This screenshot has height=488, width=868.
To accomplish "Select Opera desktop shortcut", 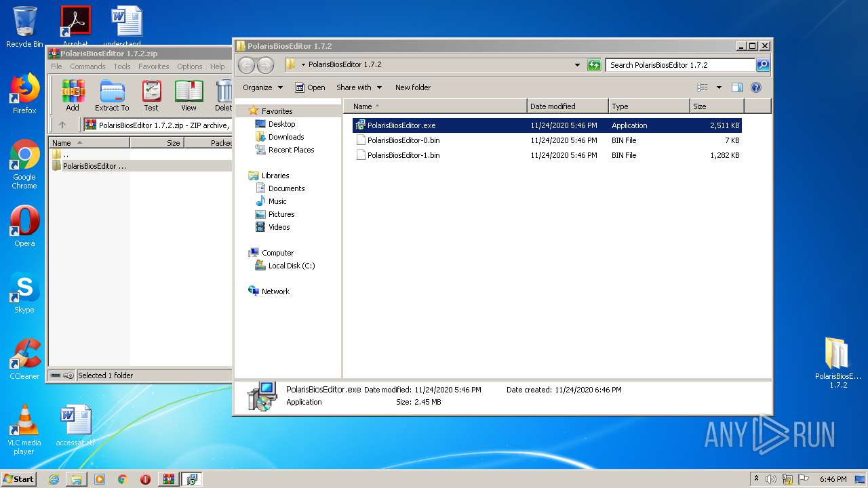I will [24, 226].
